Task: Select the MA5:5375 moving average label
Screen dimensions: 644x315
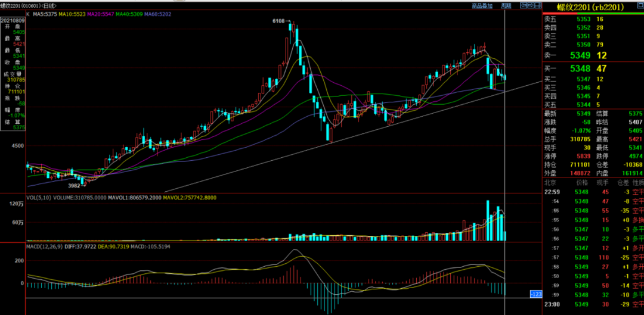Action: point(44,13)
